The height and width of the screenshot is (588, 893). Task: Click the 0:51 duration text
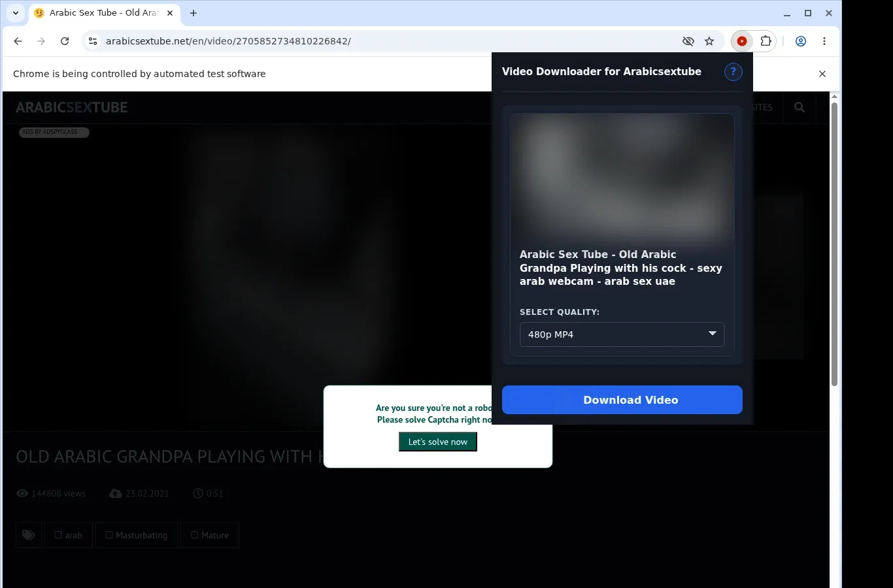click(x=215, y=493)
